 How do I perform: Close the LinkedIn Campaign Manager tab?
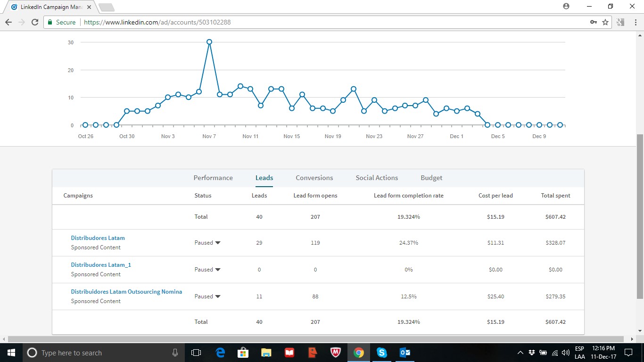point(89,7)
